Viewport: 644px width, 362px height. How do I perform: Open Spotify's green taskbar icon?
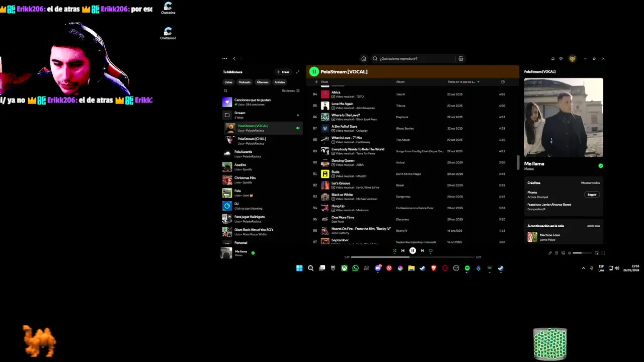(x=467, y=268)
